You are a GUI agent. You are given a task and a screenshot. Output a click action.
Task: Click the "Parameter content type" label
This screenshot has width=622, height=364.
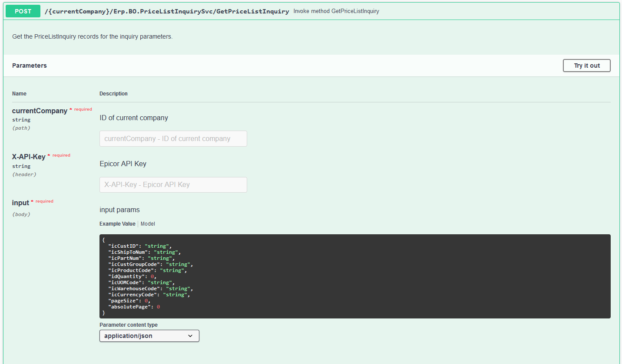[x=129, y=325]
